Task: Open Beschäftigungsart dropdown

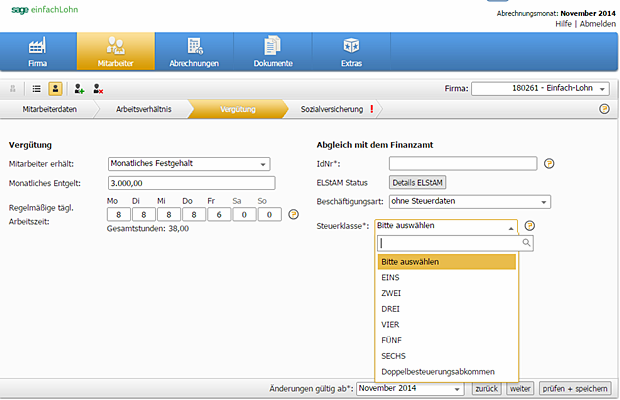Action: tap(470, 202)
